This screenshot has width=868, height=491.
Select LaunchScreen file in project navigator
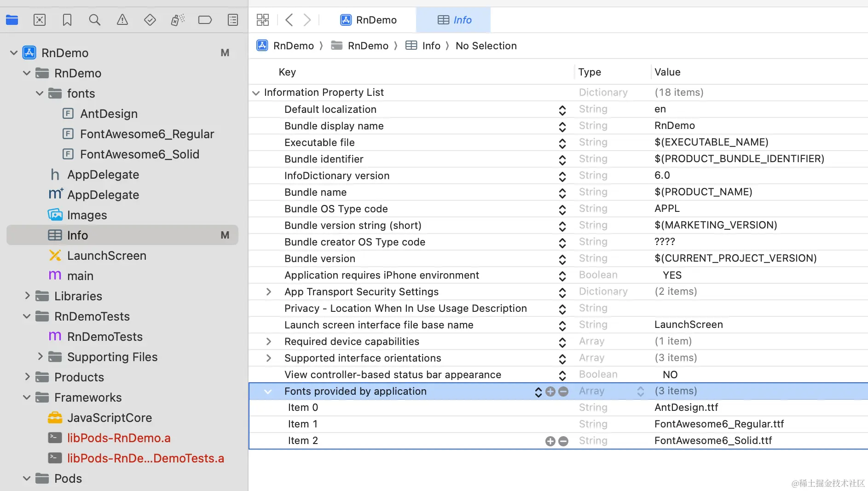(x=106, y=256)
